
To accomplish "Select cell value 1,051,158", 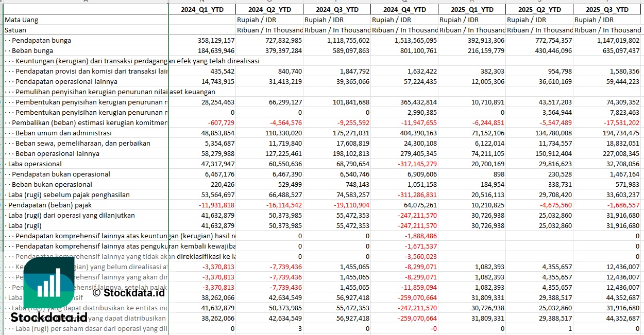I will 422,184.
